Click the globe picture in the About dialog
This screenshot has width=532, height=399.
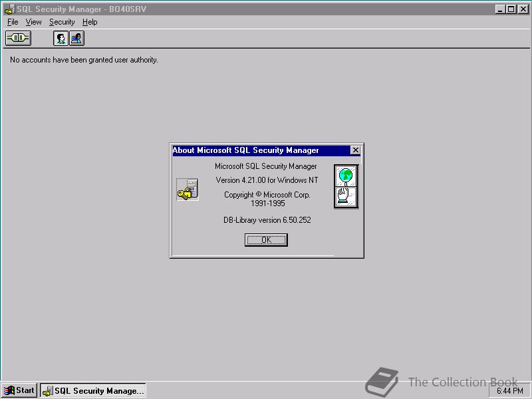pos(346,176)
